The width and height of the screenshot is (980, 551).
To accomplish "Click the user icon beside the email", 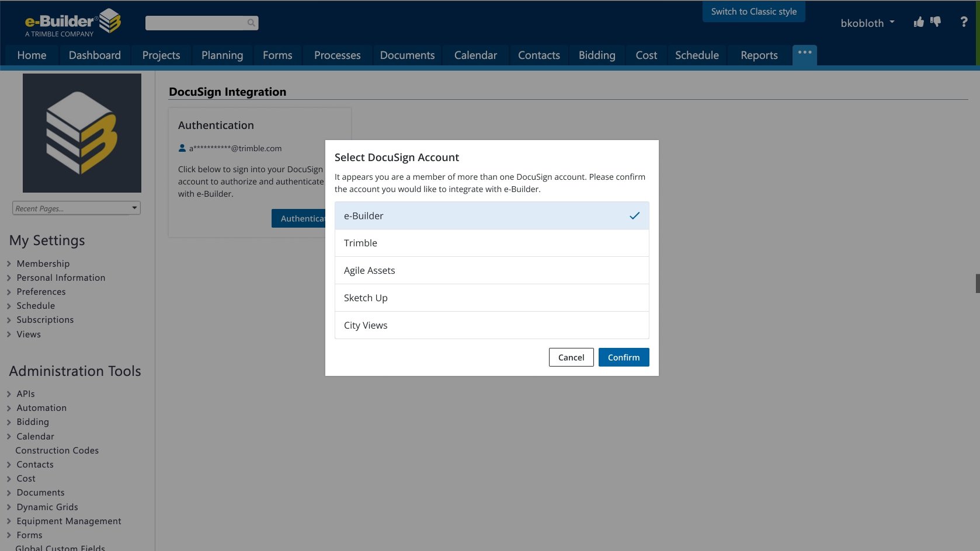I will point(182,148).
